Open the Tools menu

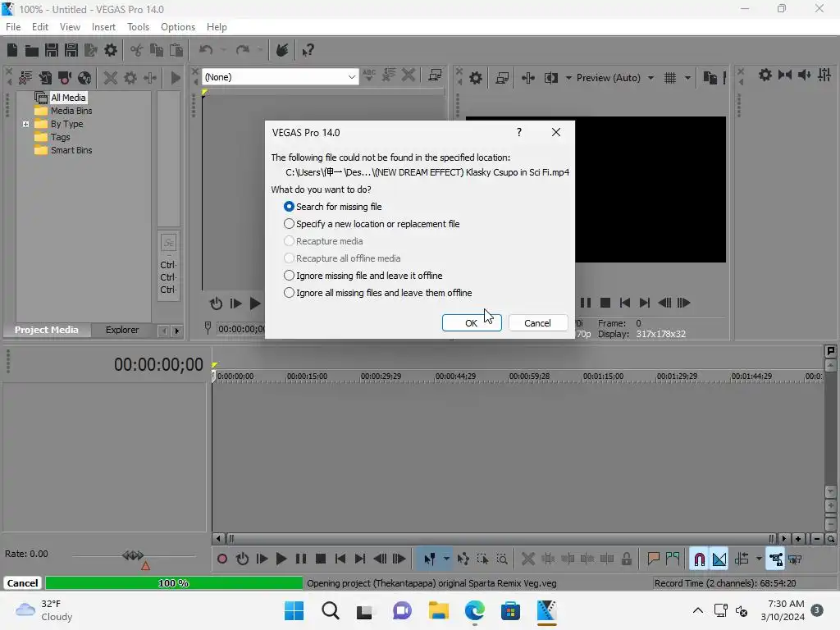[138, 27]
